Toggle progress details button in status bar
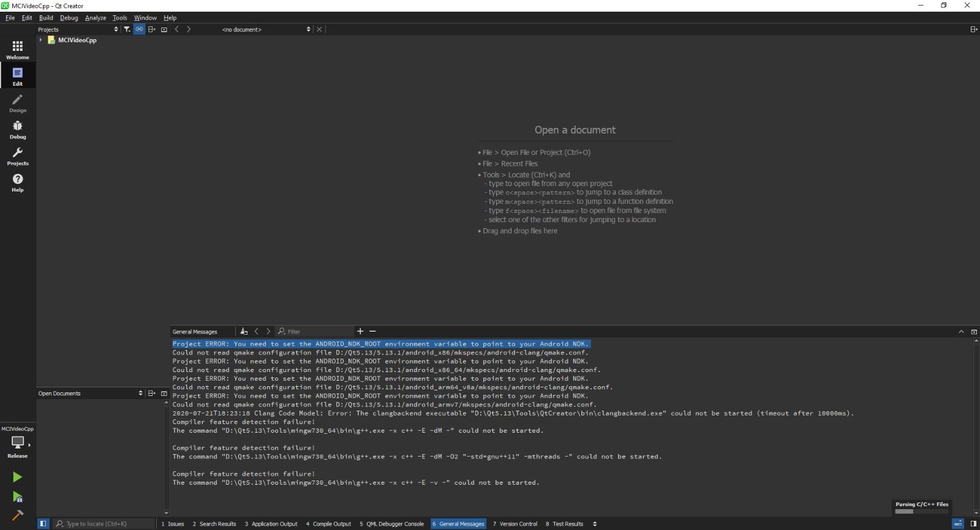The image size is (980, 530). point(958,524)
